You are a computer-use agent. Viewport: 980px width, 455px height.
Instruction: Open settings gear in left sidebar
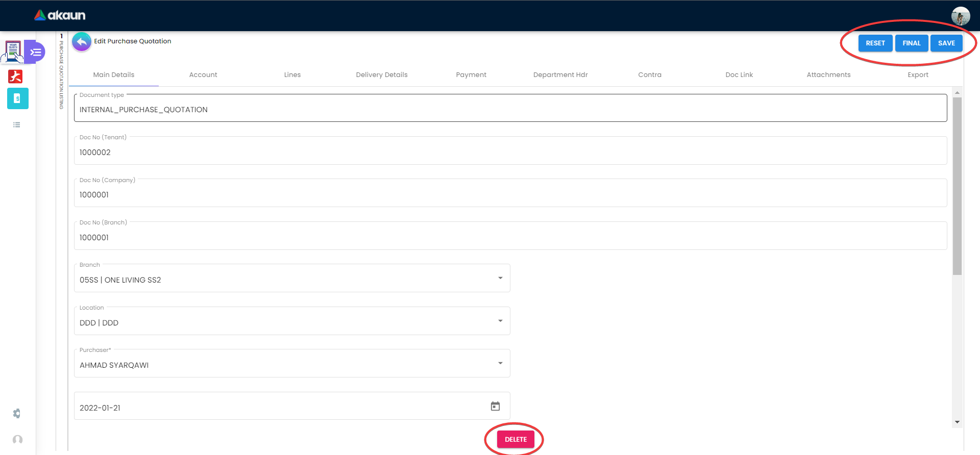click(x=17, y=413)
